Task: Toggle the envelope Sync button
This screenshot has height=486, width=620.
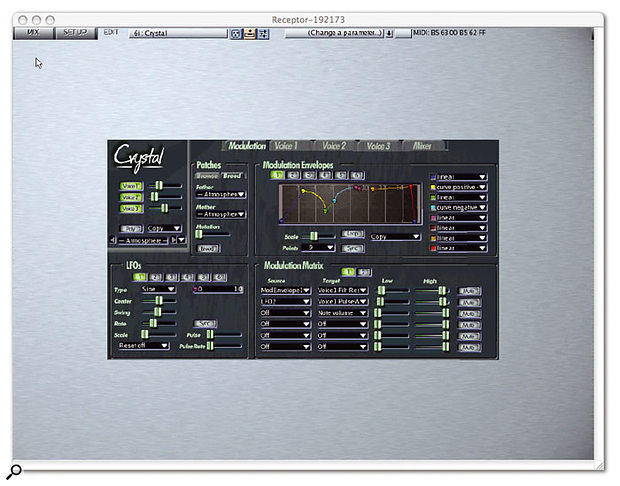Action: pyautogui.click(x=352, y=248)
